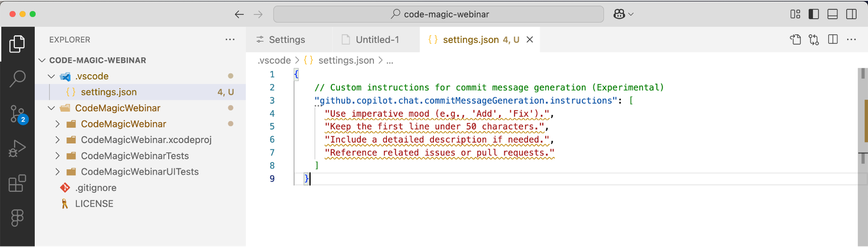This screenshot has height=247, width=868.
Task: Open the Explorer view in activity bar
Action: (17, 44)
